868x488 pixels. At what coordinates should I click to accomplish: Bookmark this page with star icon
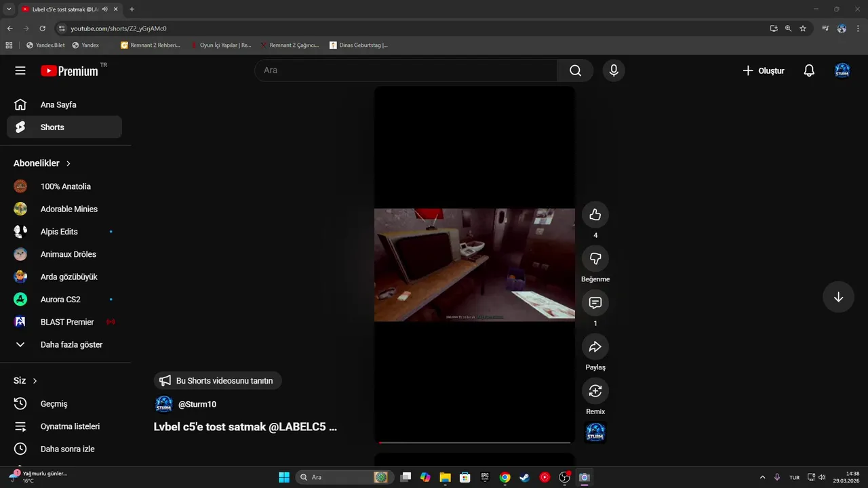[x=803, y=28]
